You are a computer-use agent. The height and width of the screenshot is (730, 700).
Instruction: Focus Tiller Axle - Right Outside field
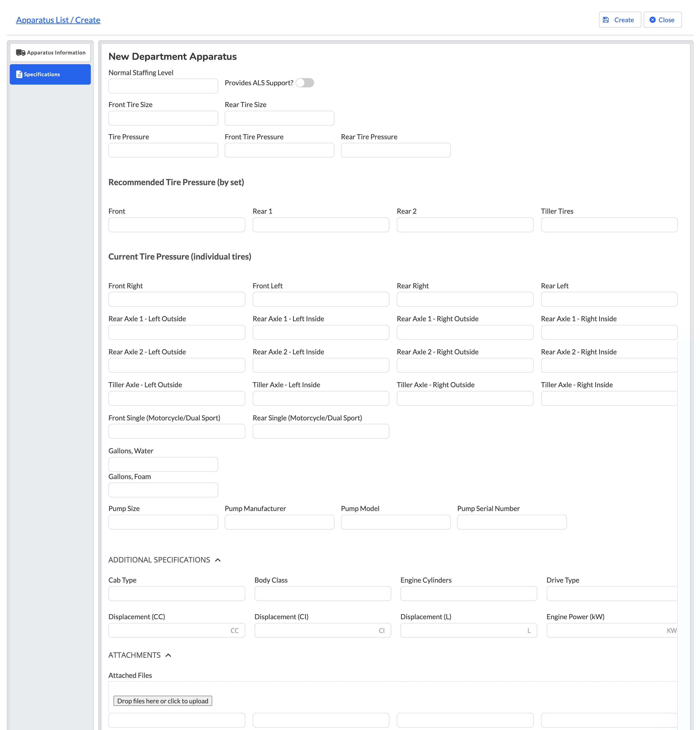click(465, 398)
